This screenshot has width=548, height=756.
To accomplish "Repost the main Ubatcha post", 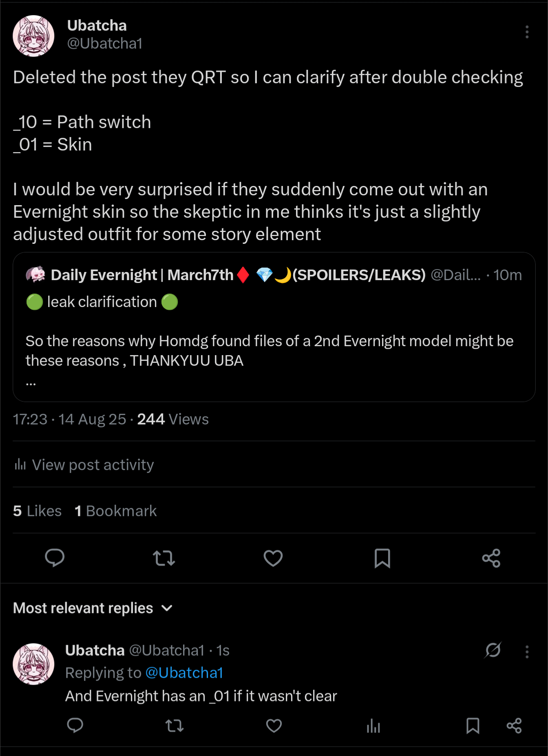I will click(x=164, y=558).
